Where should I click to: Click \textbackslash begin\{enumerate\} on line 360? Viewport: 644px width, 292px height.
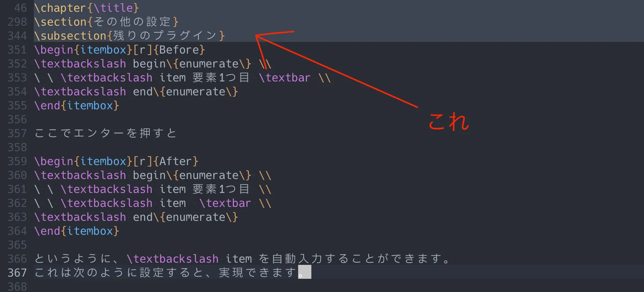[142, 175]
